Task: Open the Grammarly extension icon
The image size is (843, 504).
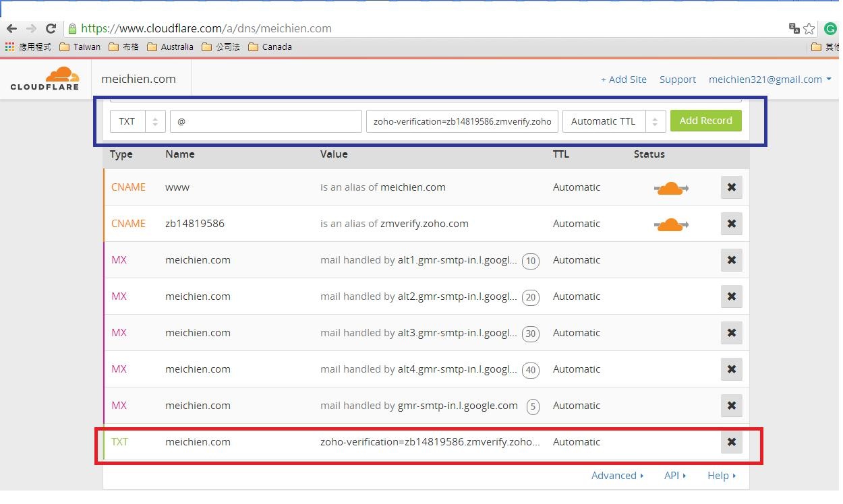Action: 830,28
